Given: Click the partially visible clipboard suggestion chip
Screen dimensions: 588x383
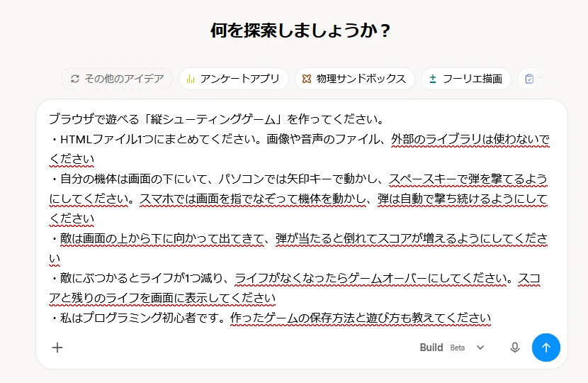Looking at the screenshot, I should [x=529, y=79].
